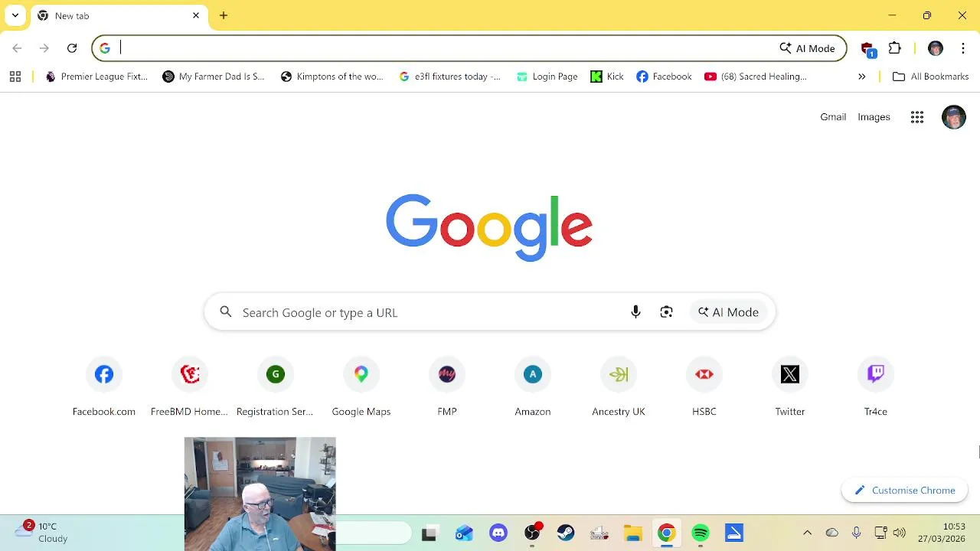Click the forward navigation arrow
The width and height of the screenshot is (980, 551).
pyautogui.click(x=44, y=48)
